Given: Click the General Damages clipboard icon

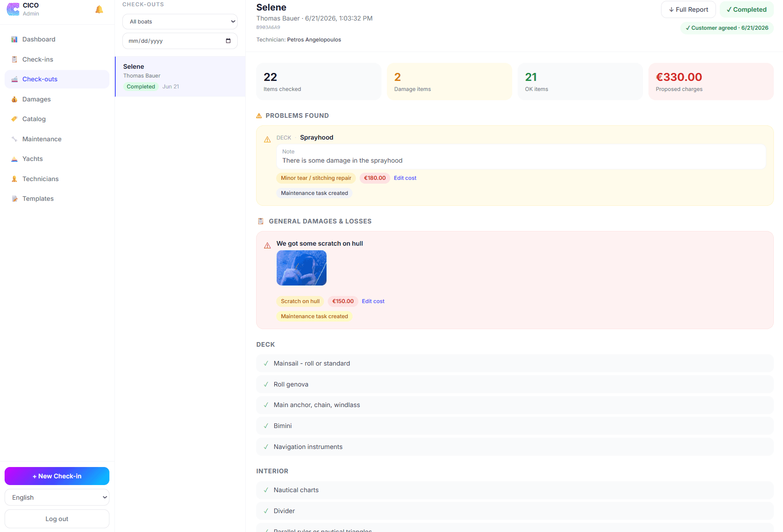Looking at the screenshot, I should (x=260, y=221).
